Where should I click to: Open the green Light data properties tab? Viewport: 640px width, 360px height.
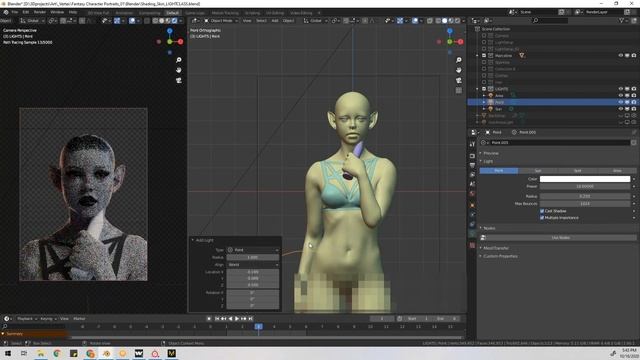472,234
